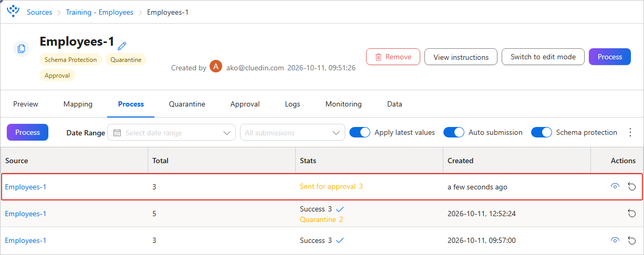Open Employees-1 link in Sent for approval row
The height and width of the screenshot is (255, 644).
26,186
